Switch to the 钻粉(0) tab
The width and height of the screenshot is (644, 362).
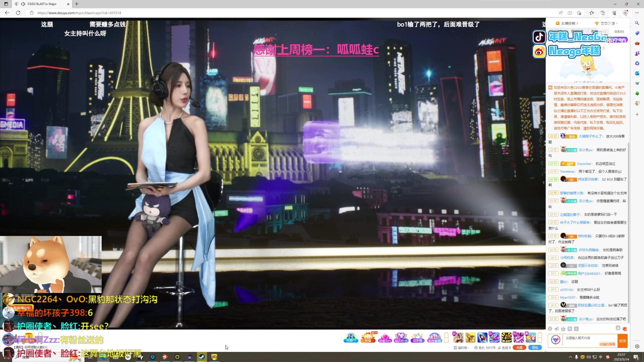coord(619,32)
